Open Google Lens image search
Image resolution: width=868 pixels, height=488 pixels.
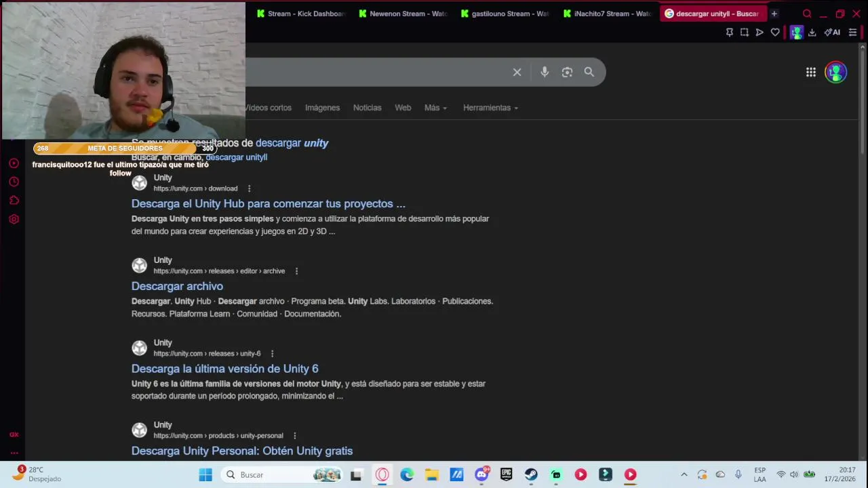coord(567,72)
